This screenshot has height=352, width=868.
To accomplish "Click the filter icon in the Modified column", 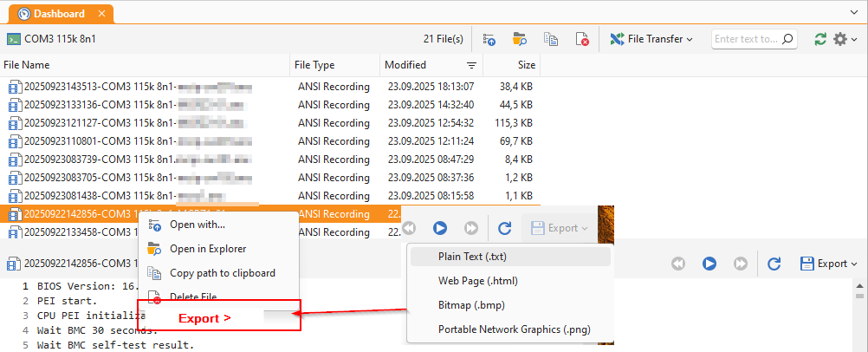I will [472, 65].
